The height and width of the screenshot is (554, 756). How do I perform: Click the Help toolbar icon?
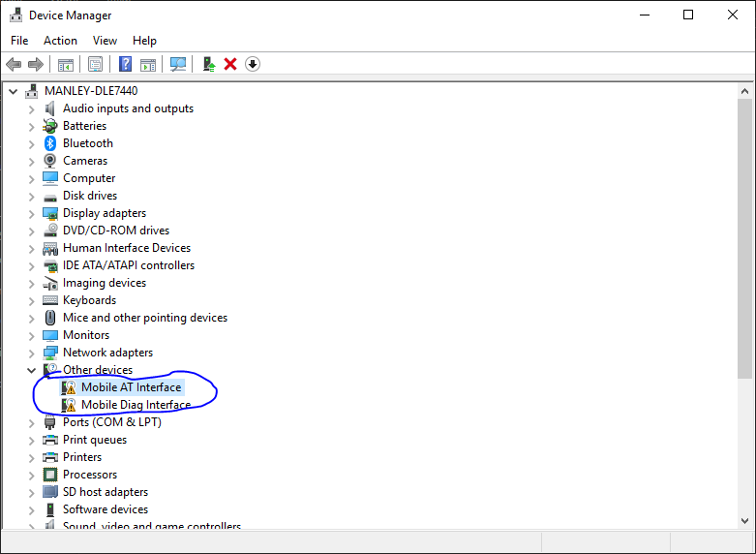(x=125, y=64)
